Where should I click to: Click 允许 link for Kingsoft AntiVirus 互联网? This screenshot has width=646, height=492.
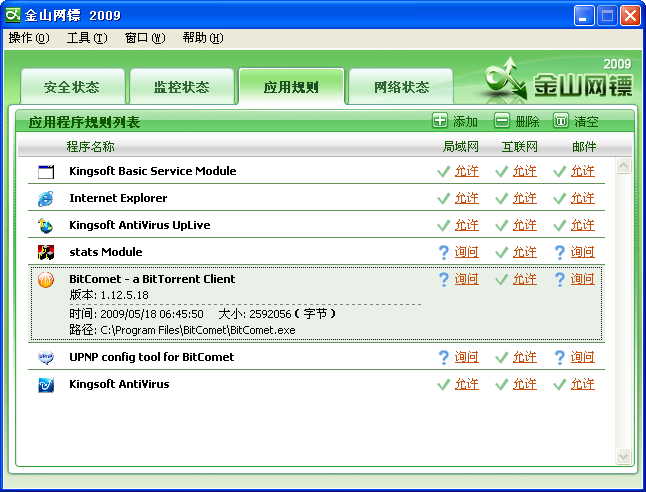coord(525,384)
